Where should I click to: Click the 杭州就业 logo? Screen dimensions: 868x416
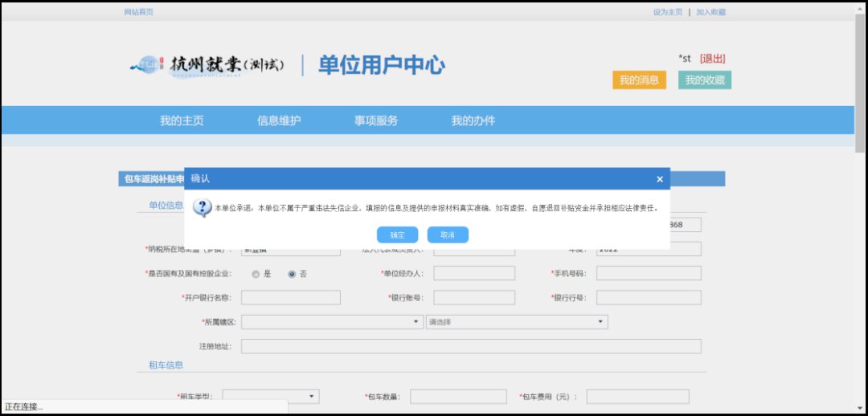[207, 66]
